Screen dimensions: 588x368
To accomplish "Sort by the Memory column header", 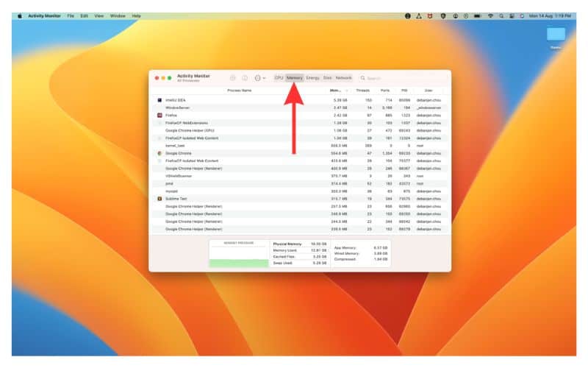I will click(x=335, y=91).
